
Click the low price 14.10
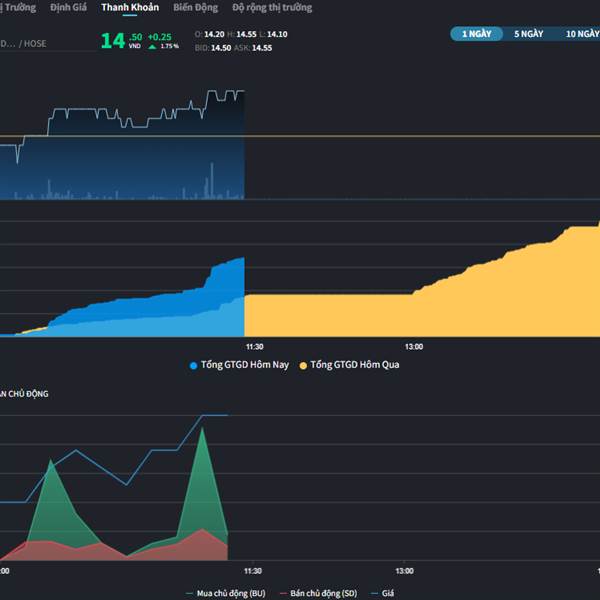[277, 34]
